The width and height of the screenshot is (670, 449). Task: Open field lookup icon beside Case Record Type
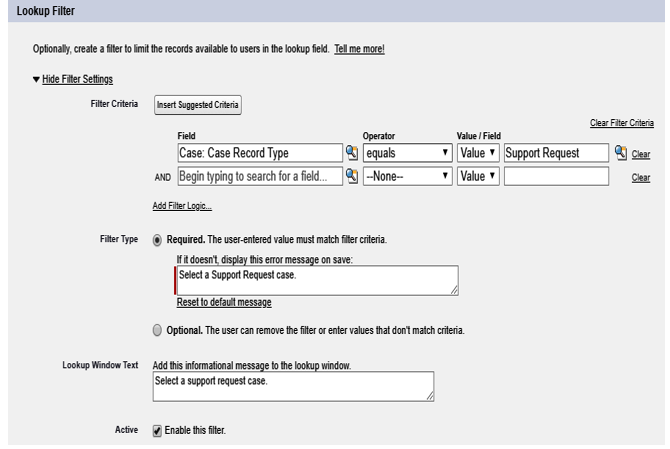pyautogui.click(x=352, y=153)
